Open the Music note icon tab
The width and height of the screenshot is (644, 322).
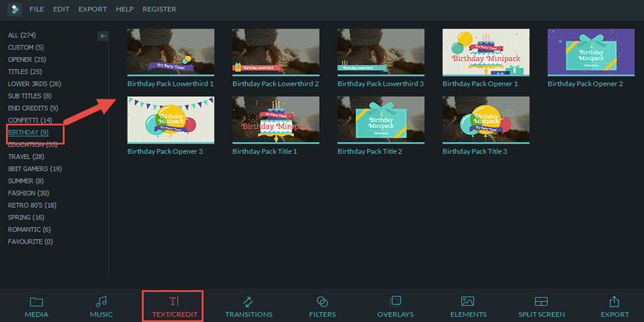(101, 302)
